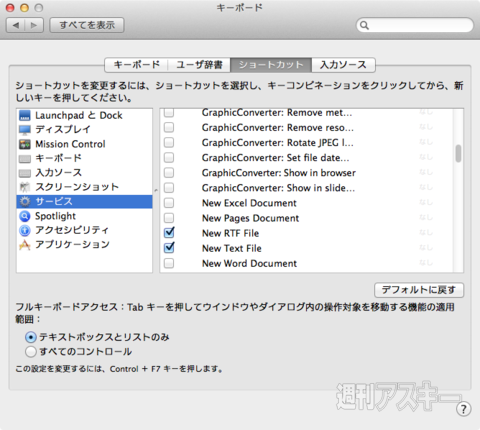Click the スクリーンショット icon

coord(25,187)
